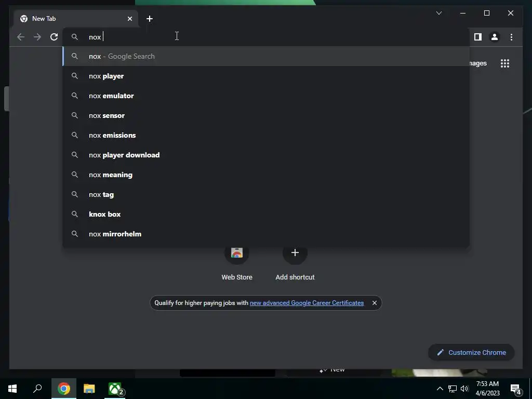The width and height of the screenshot is (532, 399).
Task: Click the Customize Chrome button
Action: pos(471,353)
